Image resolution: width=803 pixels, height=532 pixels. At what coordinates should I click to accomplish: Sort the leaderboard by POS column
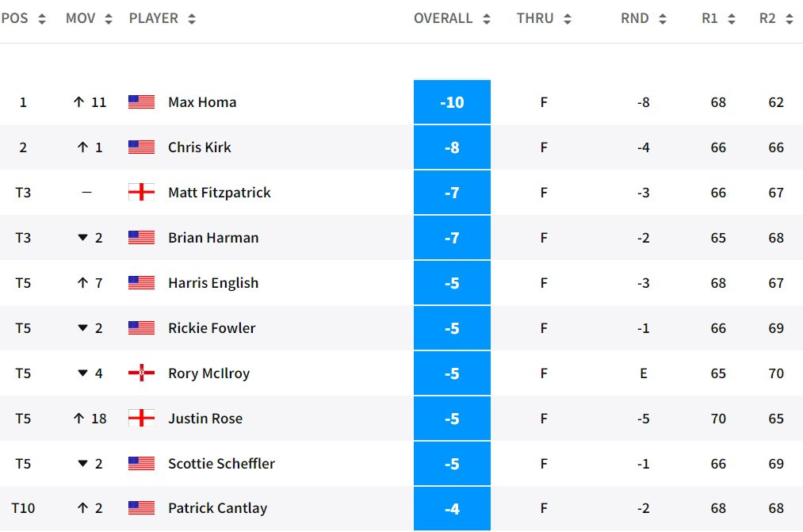point(24,18)
